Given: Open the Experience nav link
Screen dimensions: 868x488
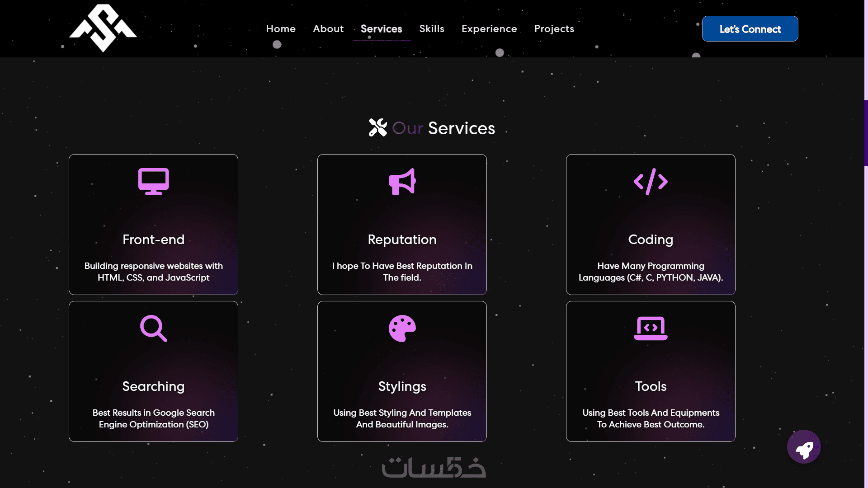Looking at the screenshot, I should (x=489, y=28).
